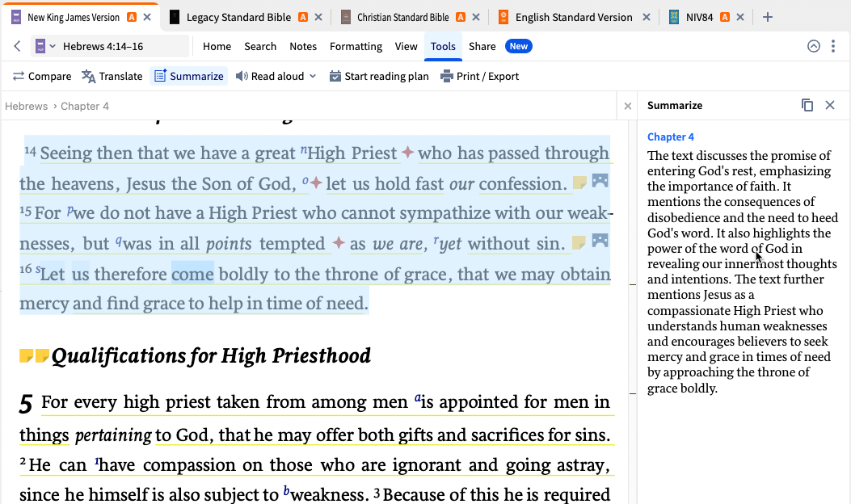Open the Home menu
The image size is (851, 504).
[217, 46]
